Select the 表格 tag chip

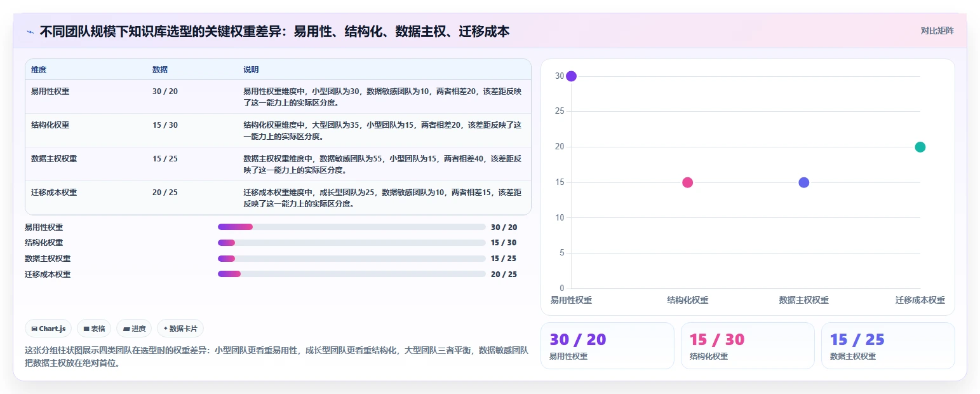coord(94,329)
